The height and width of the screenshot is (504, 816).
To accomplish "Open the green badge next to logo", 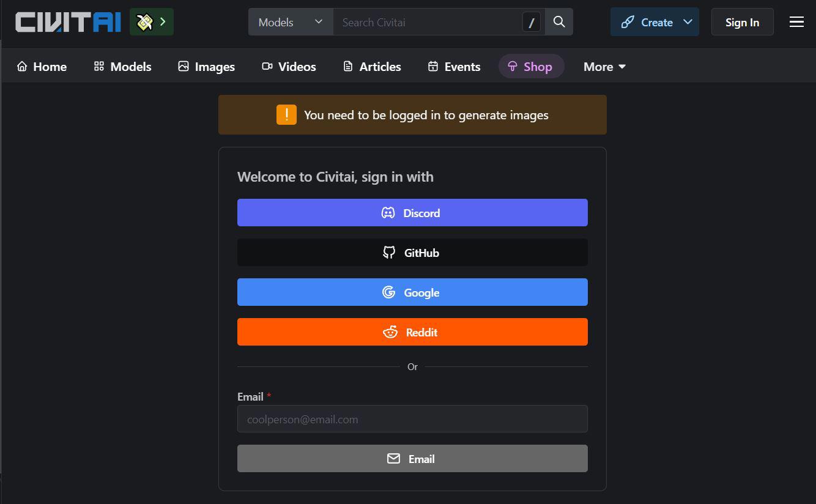I will [152, 22].
